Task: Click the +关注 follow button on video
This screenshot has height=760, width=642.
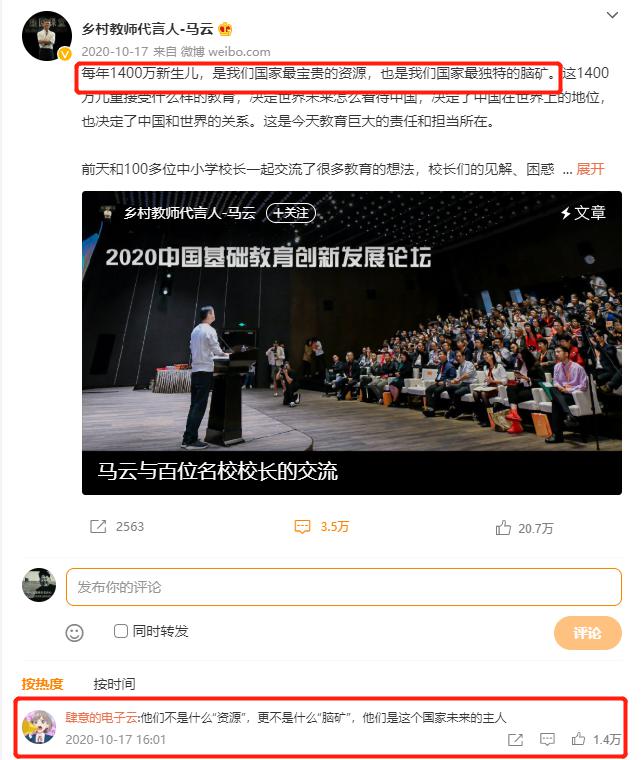Action: tap(291, 213)
